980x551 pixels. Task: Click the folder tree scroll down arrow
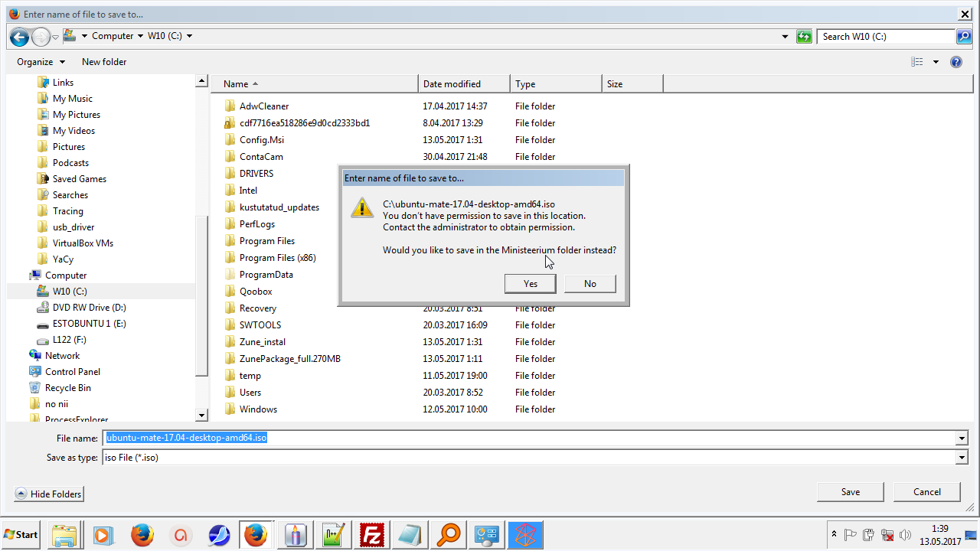pos(202,416)
